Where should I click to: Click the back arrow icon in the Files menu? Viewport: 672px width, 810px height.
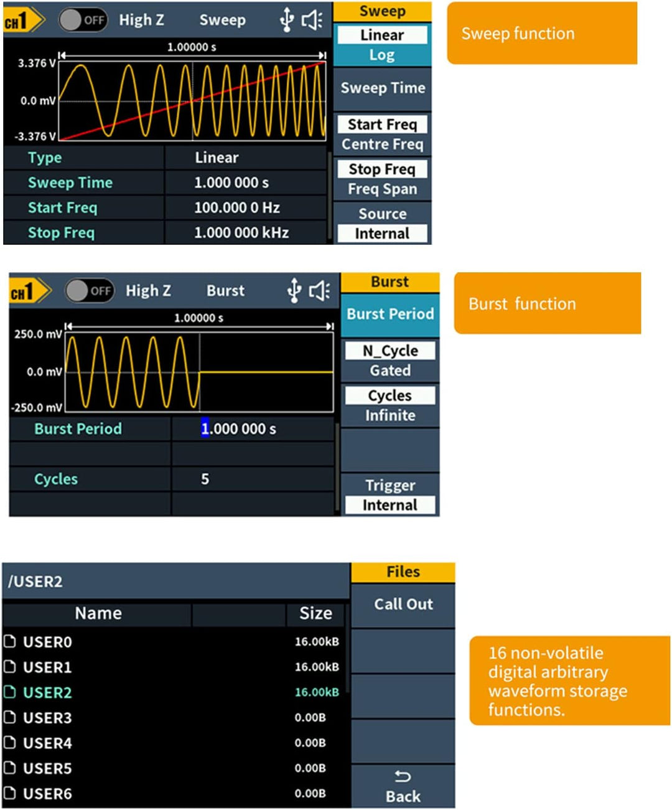pyautogui.click(x=403, y=775)
